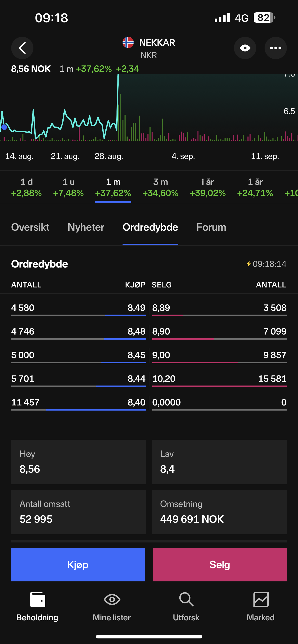Open the Forum tab
The width and height of the screenshot is (298, 644).
[x=211, y=227]
